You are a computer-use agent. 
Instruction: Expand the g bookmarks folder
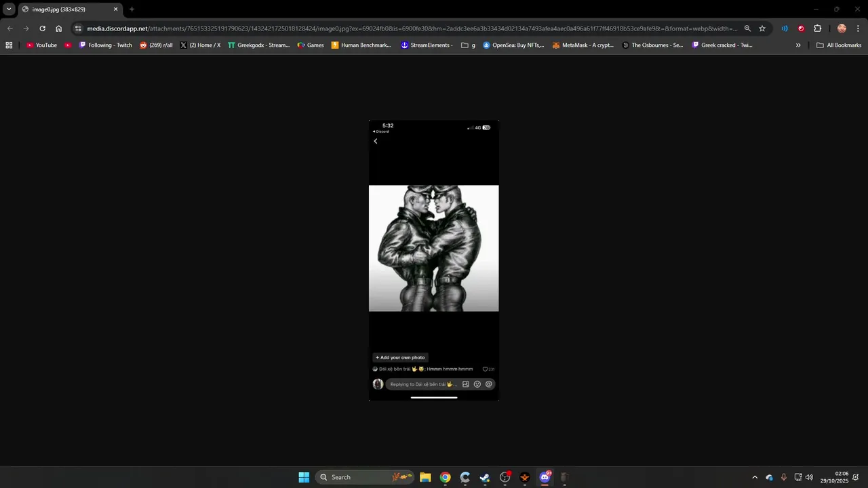468,45
